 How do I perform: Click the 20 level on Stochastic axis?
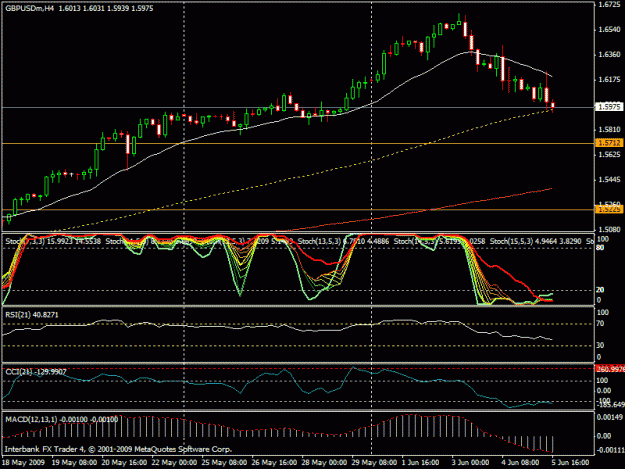click(600, 290)
